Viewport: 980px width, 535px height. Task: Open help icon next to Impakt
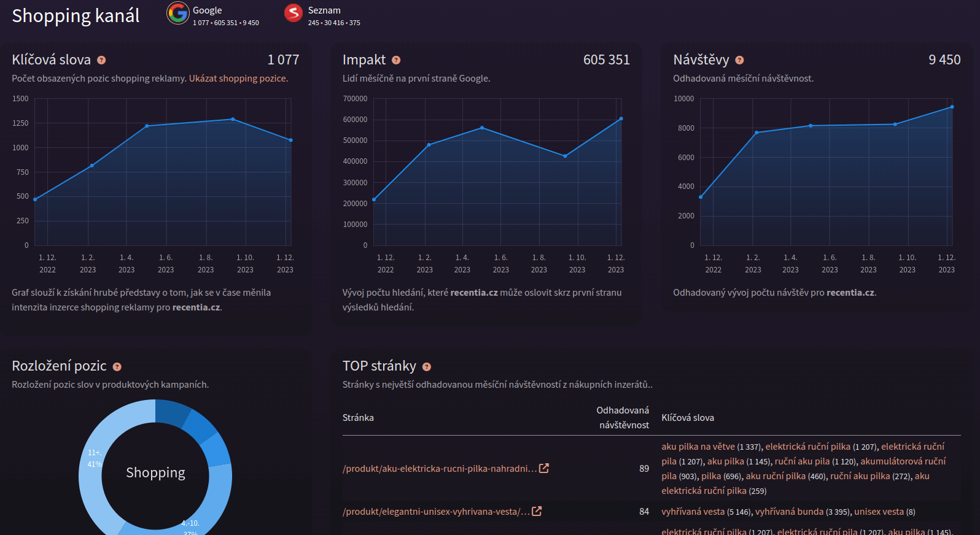396,60
